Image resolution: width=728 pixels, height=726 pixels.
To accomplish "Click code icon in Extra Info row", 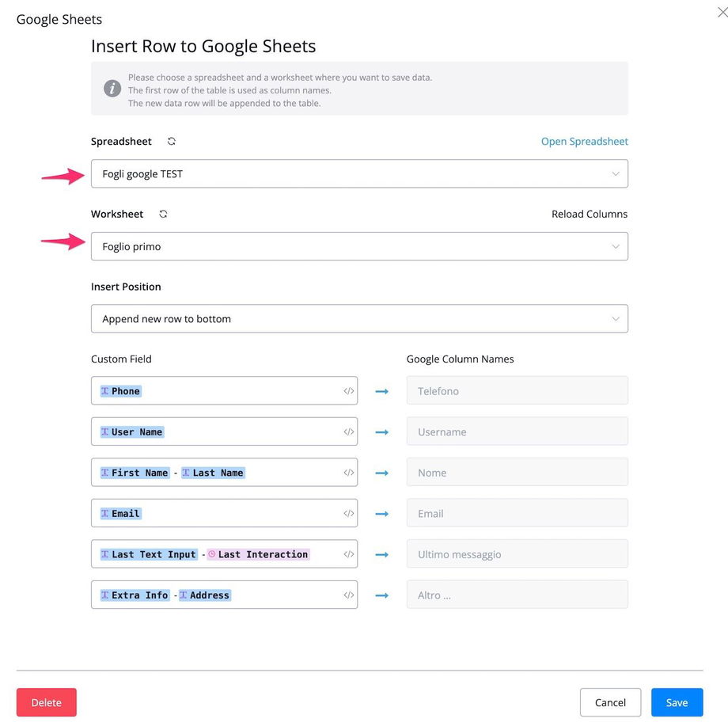I will pos(348,595).
